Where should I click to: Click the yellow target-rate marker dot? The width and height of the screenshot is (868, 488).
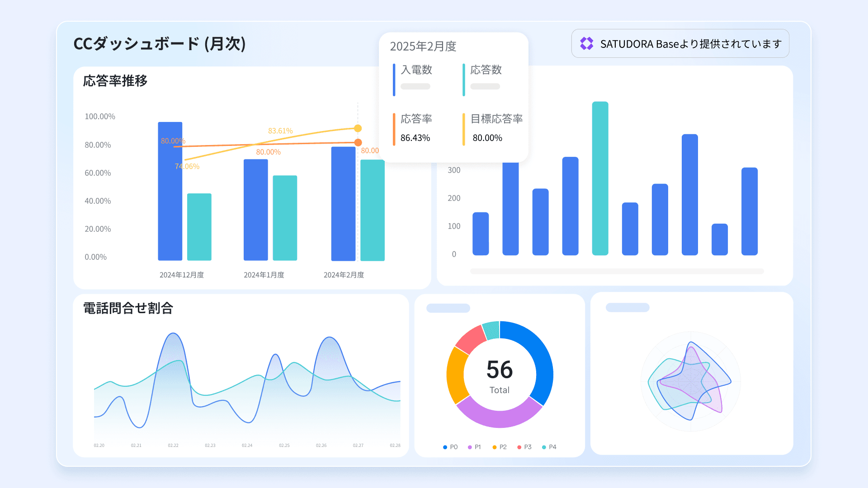point(358,128)
